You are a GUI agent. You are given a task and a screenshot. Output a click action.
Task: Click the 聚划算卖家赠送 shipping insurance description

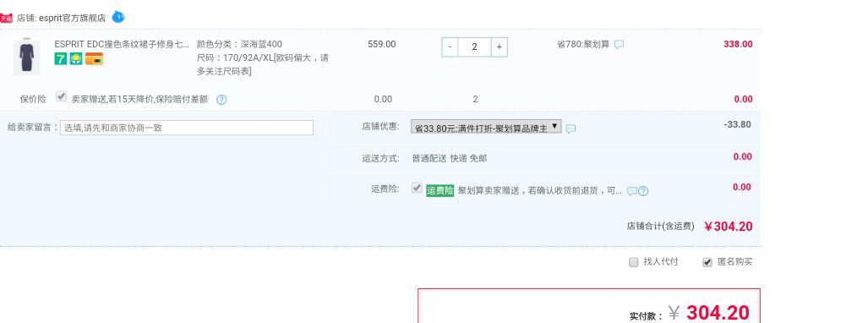pyautogui.click(x=540, y=190)
